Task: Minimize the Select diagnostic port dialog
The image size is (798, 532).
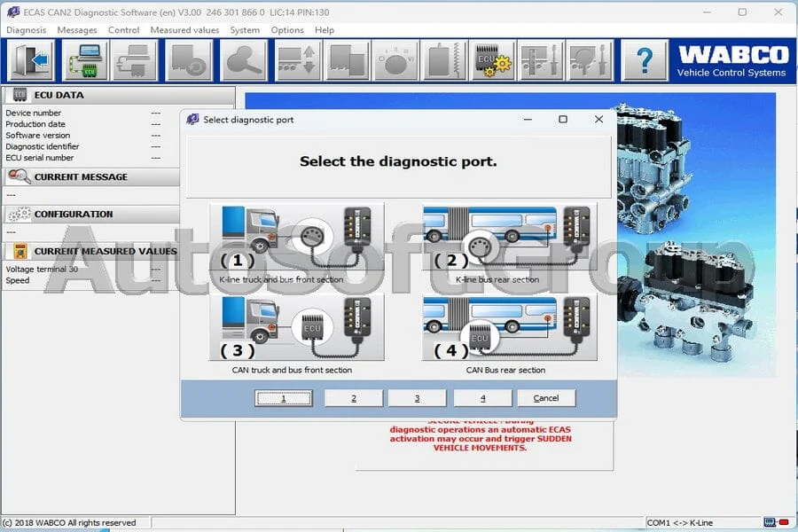Action: 528,119
